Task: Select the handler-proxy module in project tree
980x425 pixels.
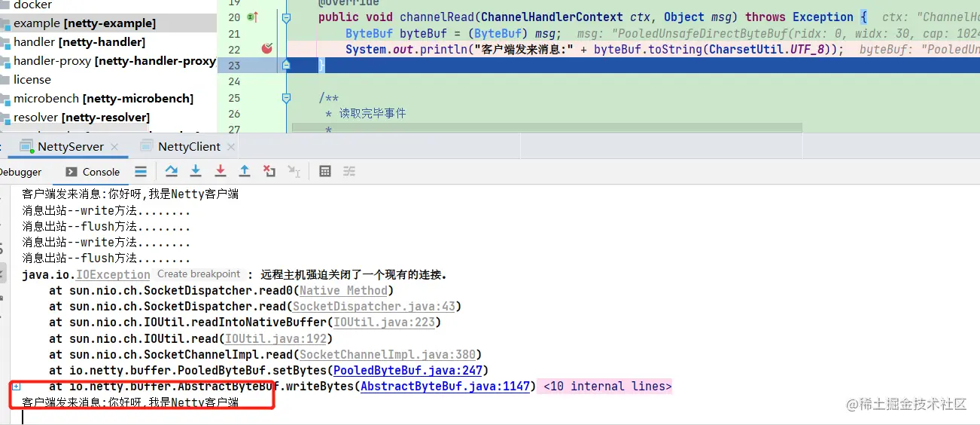Action: [114, 61]
